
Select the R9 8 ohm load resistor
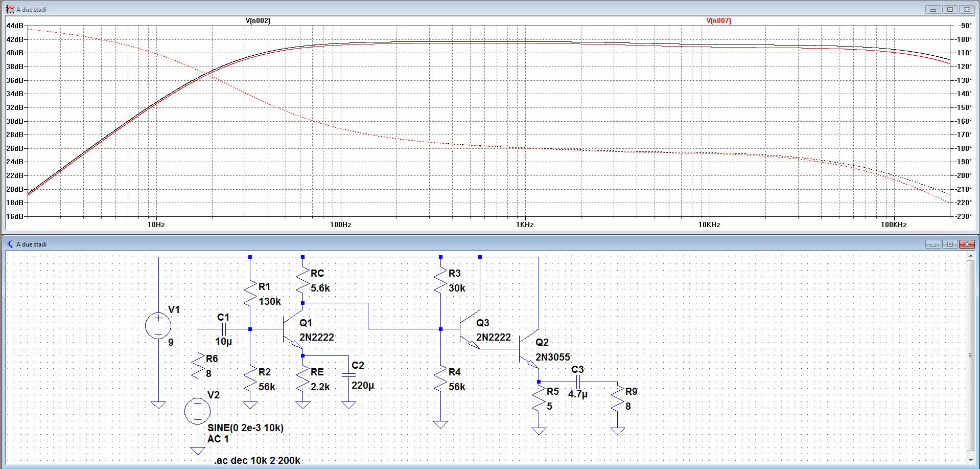[x=617, y=399]
